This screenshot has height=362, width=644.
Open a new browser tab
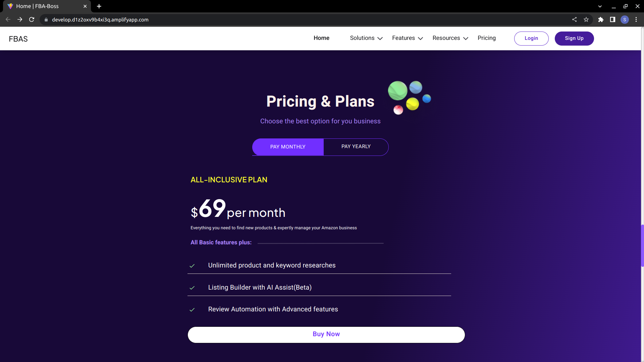pyautogui.click(x=99, y=6)
